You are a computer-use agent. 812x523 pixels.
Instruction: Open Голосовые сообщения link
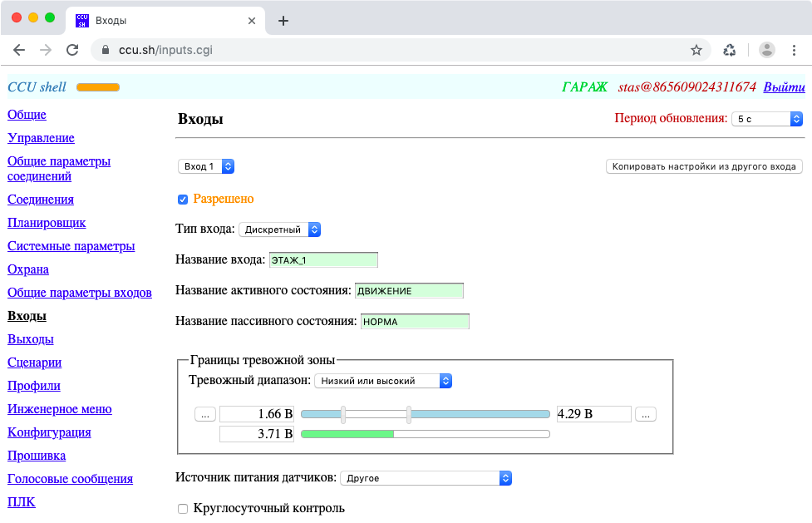tap(70, 480)
